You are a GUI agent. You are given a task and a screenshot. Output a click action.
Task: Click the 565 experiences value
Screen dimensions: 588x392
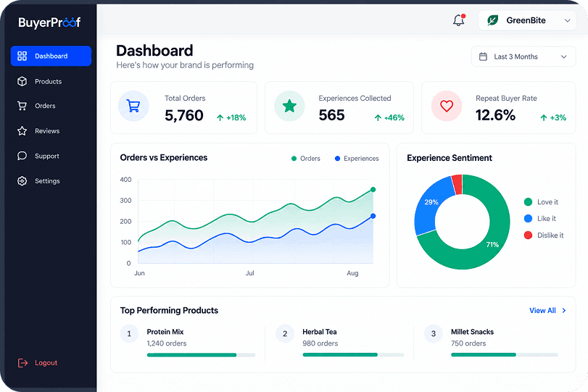[332, 115]
